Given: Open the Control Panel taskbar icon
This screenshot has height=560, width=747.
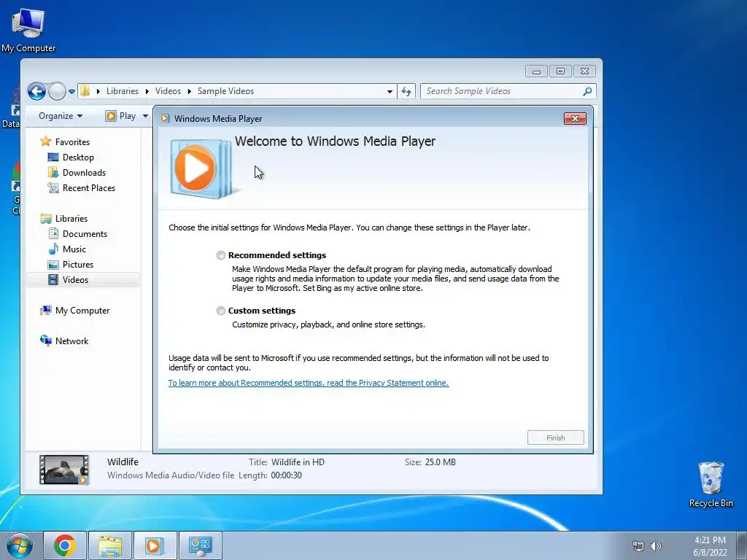Looking at the screenshot, I should coord(200,545).
